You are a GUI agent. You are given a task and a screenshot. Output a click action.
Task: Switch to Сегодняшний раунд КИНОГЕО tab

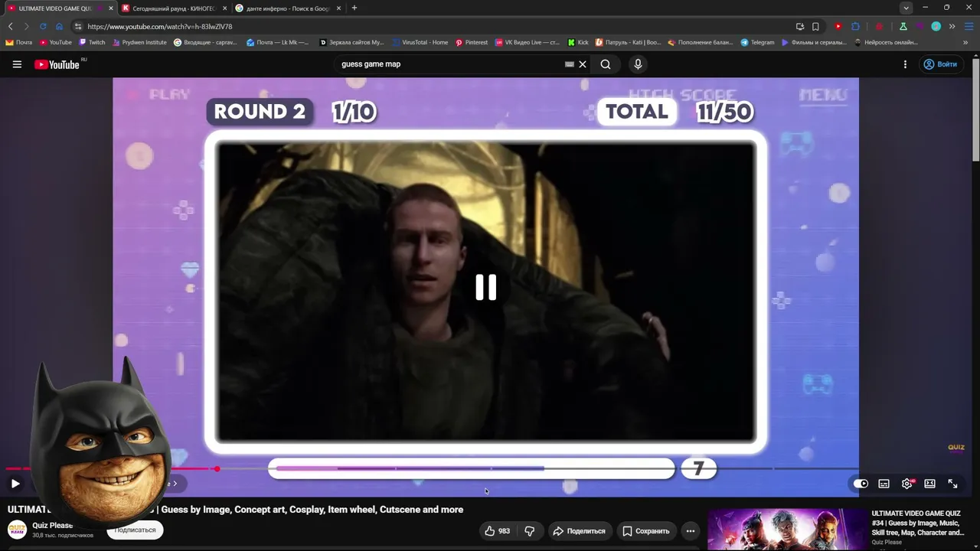click(x=175, y=8)
